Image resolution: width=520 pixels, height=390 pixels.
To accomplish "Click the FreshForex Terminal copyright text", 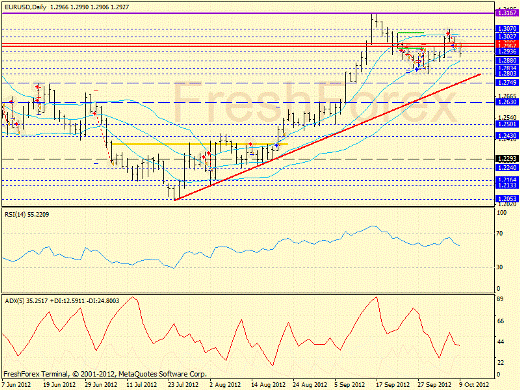I will pyautogui.click(x=105, y=374).
